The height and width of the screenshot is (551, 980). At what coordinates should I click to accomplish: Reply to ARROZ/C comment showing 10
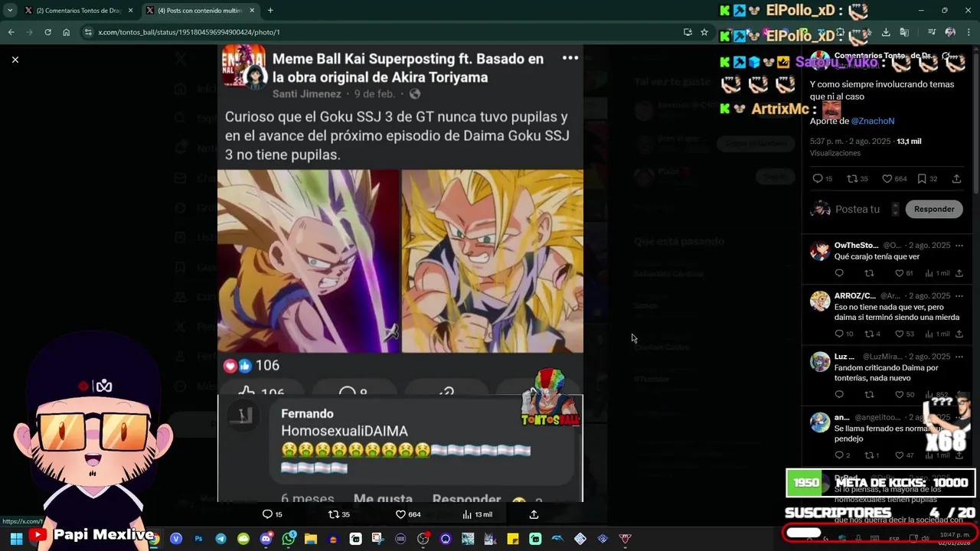839,334
